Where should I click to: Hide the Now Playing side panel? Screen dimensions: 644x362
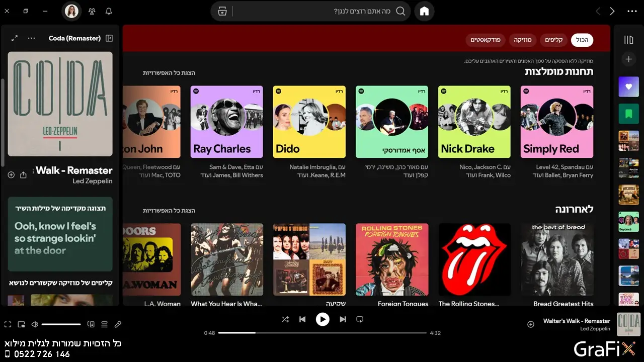point(109,38)
